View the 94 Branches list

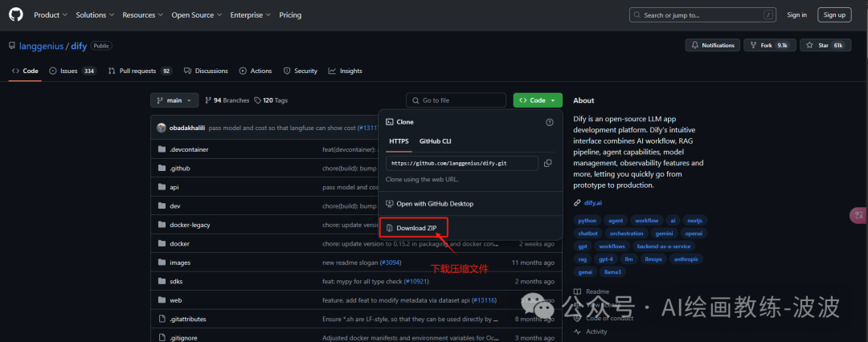227,100
